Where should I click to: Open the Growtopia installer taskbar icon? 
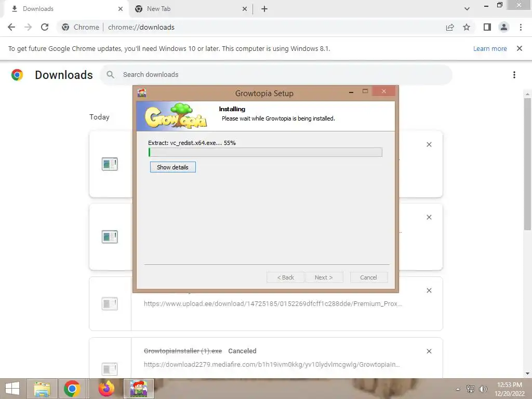click(x=138, y=389)
